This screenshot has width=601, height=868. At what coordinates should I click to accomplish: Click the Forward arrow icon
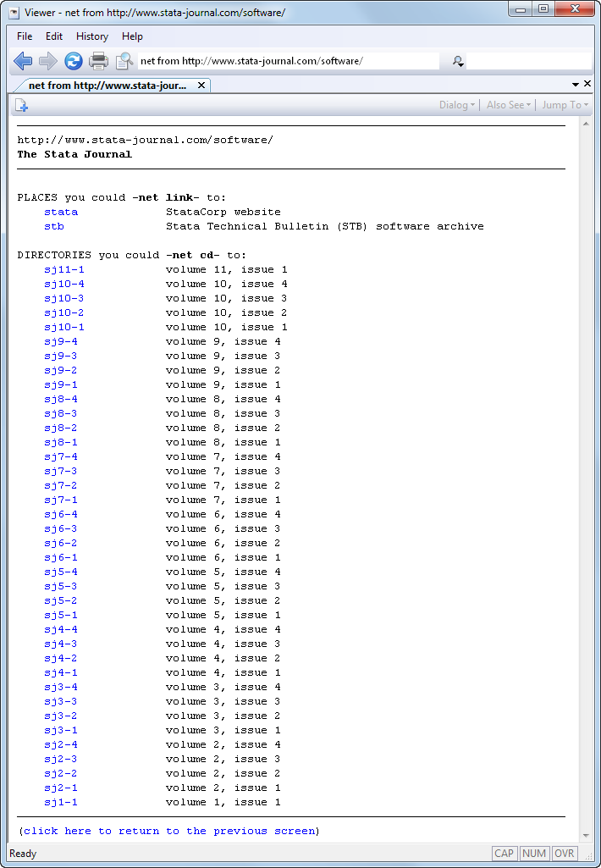[48, 61]
